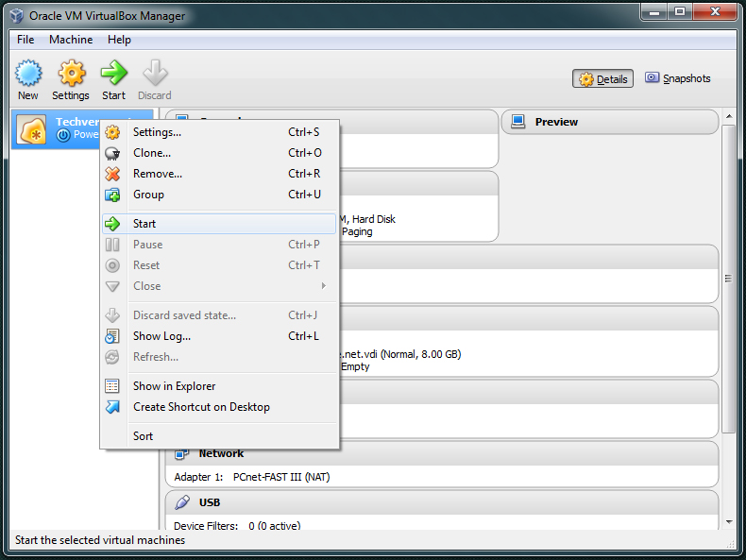Switch to the Details view button

point(602,79)
